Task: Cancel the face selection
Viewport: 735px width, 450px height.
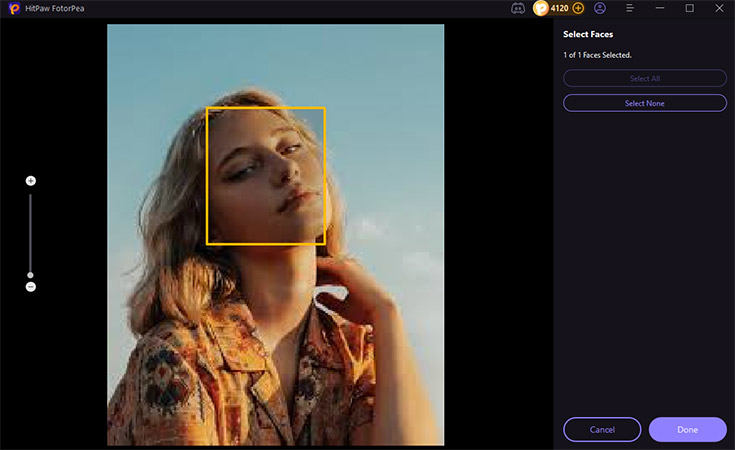Action: point(602,429)
